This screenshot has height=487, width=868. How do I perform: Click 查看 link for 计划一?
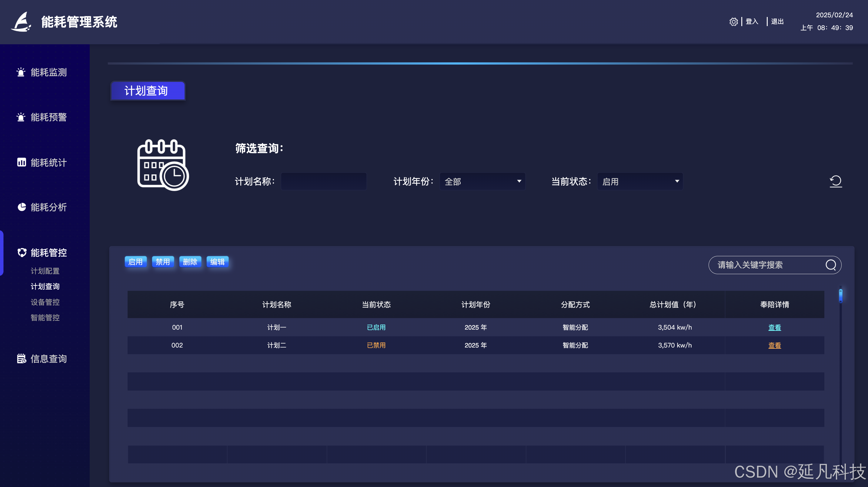pos(774,327)
